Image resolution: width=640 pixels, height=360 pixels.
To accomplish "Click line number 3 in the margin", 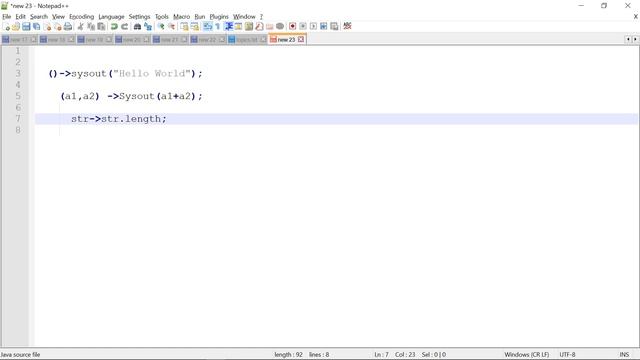I will coord(18,73).
